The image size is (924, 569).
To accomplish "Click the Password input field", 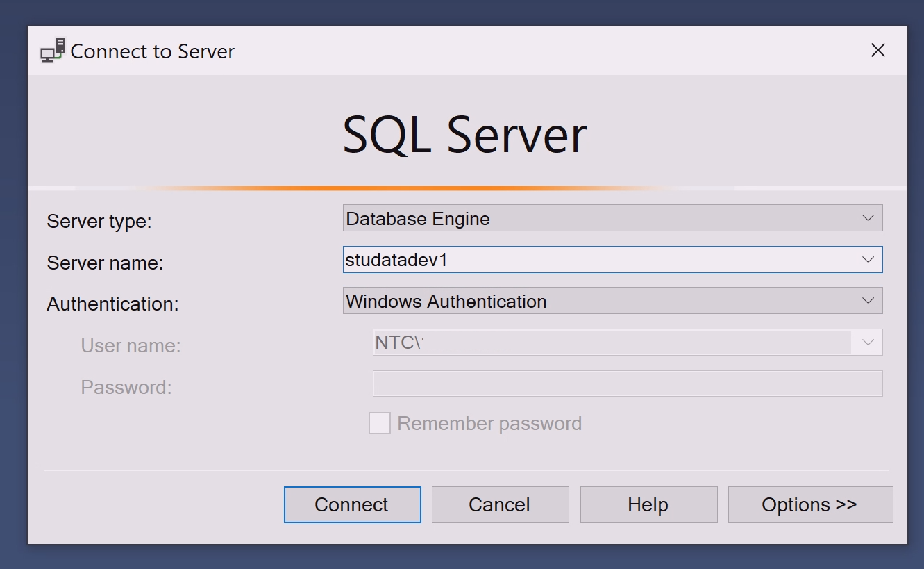I will pyautogui.click(x=628, y=384).
